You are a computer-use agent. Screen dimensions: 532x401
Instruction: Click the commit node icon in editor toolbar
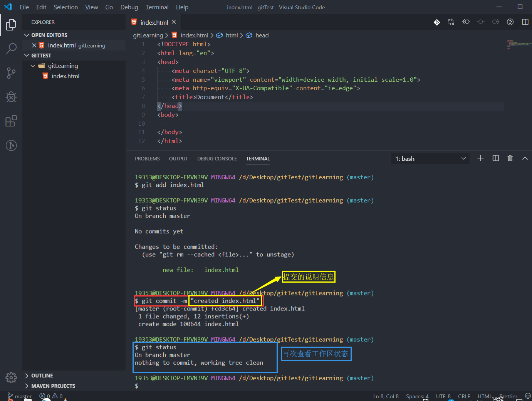481,22
